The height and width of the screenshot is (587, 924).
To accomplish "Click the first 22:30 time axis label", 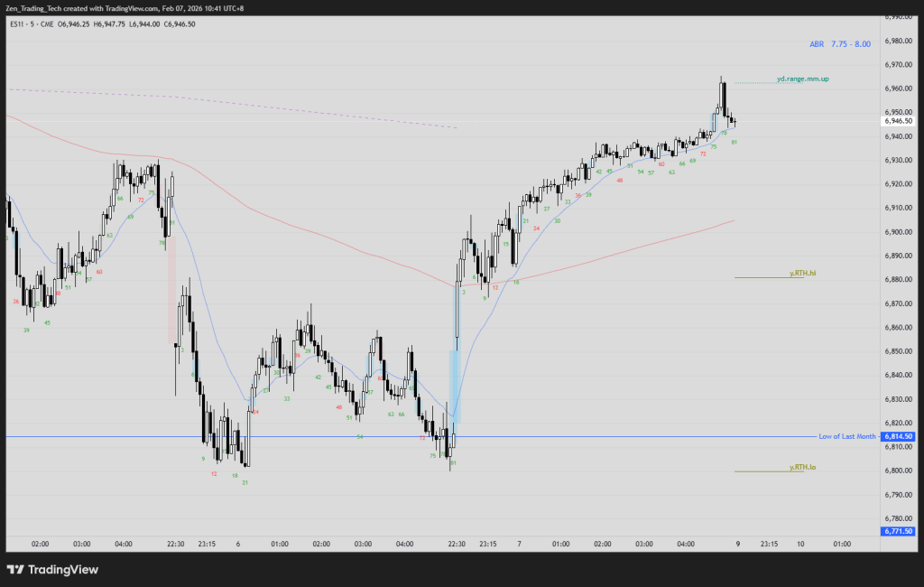I will [176, 545].
